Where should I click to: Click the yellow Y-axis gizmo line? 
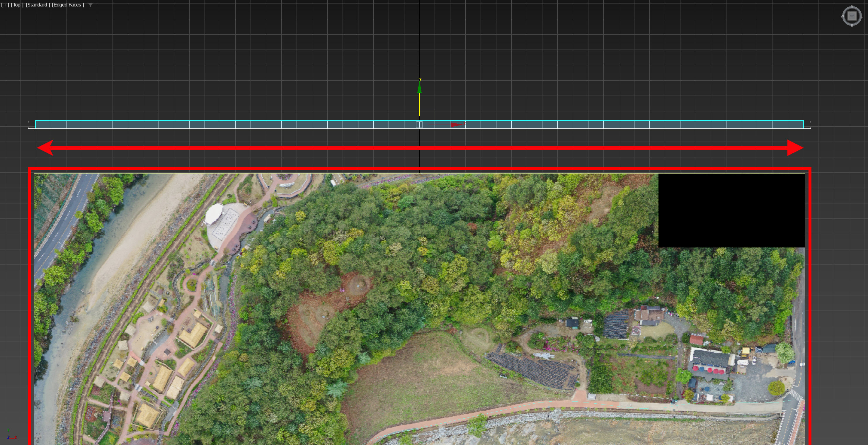tap(420, 103)
